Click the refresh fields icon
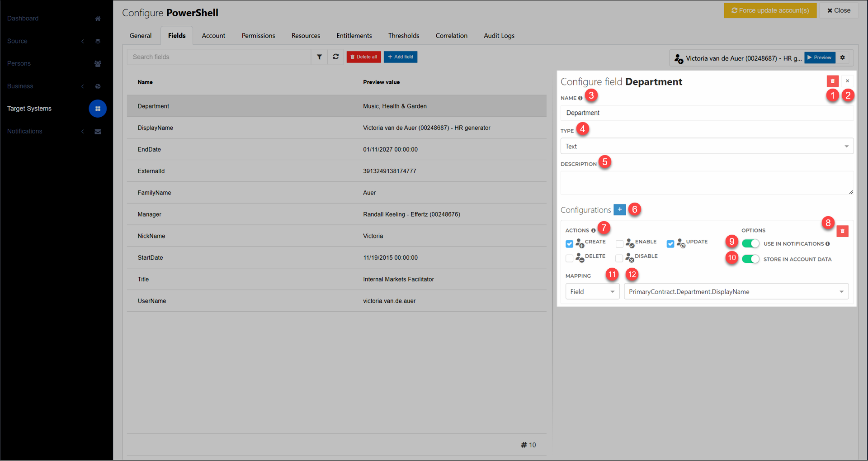 coord(335,57)
